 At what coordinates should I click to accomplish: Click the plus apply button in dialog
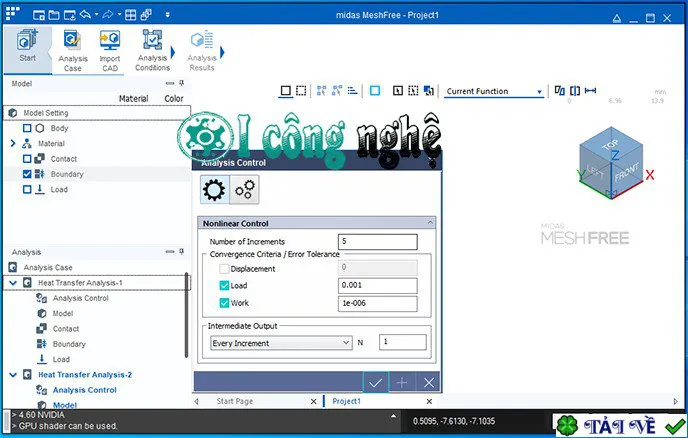point(402,383)
